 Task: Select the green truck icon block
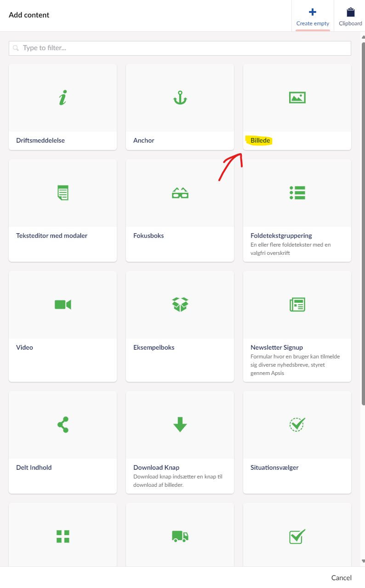tap(180, 536)
